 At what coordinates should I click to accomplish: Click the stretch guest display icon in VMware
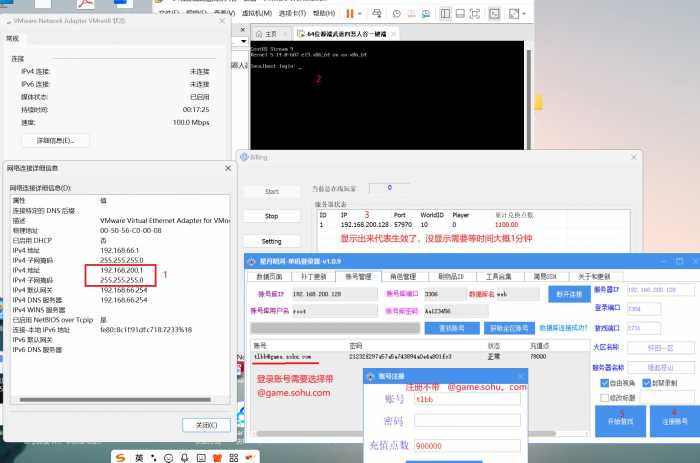pyautogui.click(x=514, y=14)
